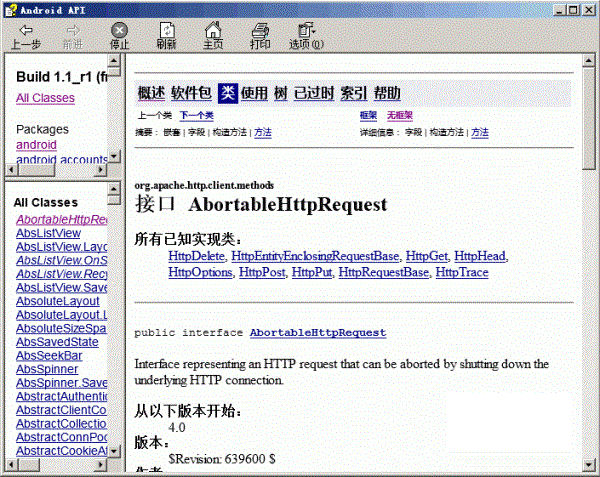Open the 选项 options dropdown
The width and height of the screenshot is (600, 477).
point(306,37)
